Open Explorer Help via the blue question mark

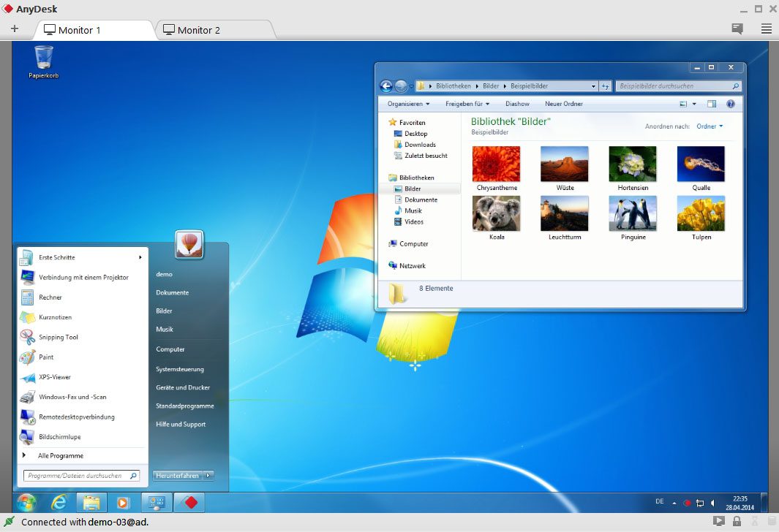[x=730, y=104]
